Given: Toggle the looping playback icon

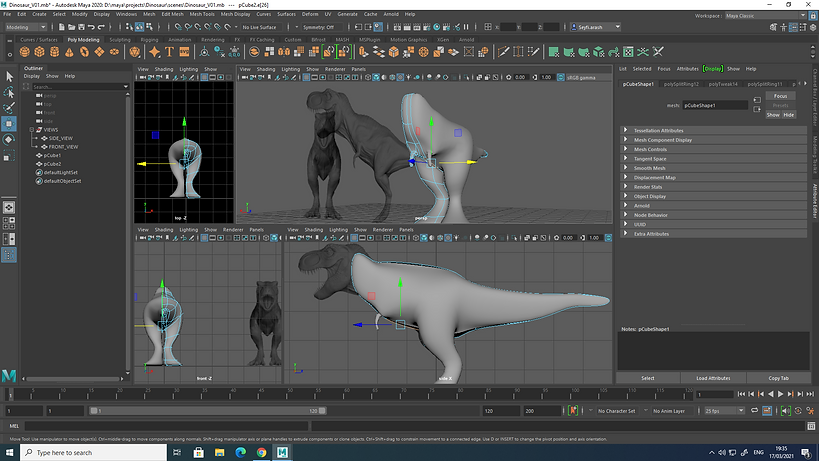Looking at the screenshot, I should point(754,411).
